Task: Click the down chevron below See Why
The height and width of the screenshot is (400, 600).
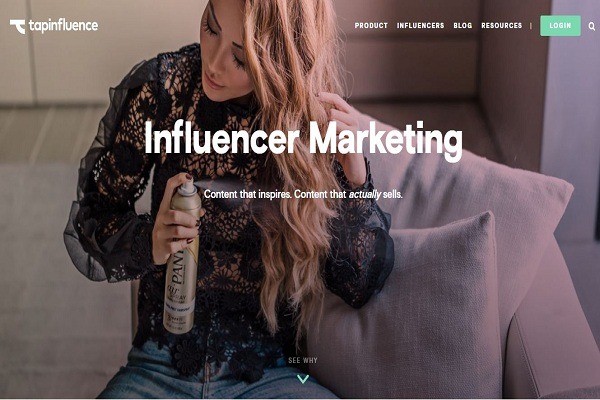Action: [x=303, y=379]
